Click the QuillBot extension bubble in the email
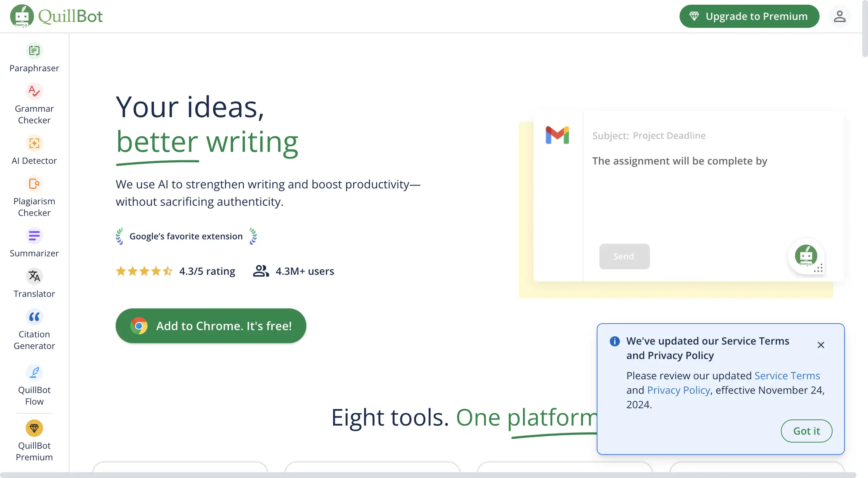This screenshot has height=478, width=868. (806, 257)
